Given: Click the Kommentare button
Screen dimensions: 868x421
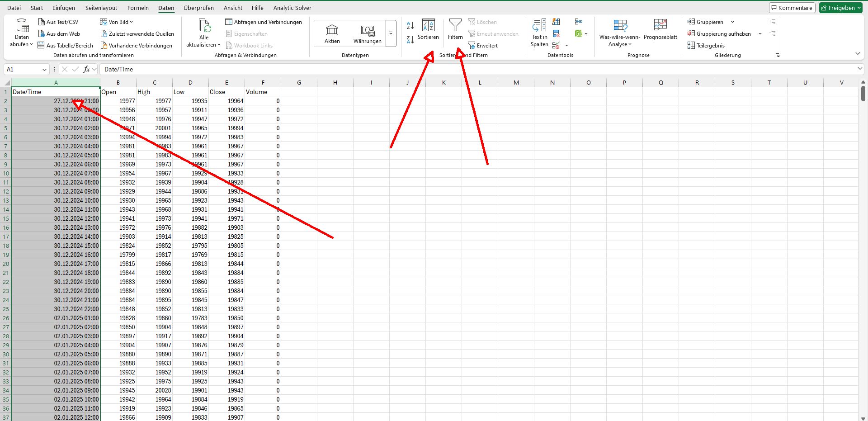Looking at the screenshot, I should (792, 8).
